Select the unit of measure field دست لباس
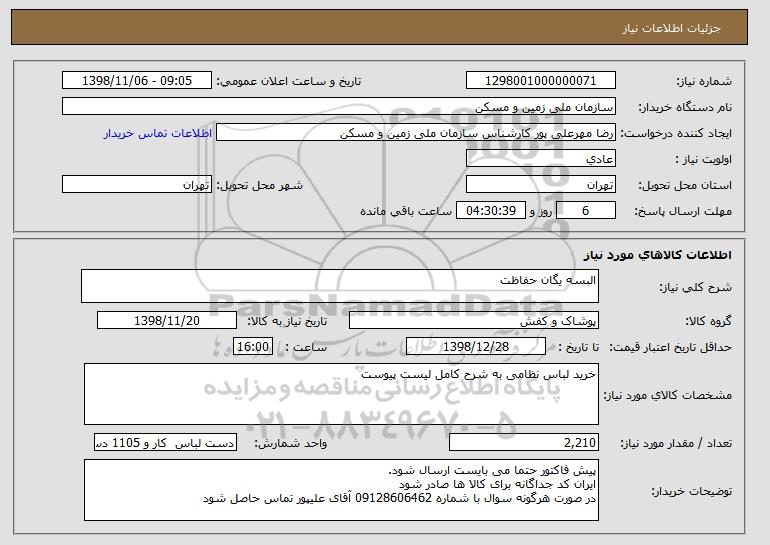770x545 pixels. tap(165, 442)
